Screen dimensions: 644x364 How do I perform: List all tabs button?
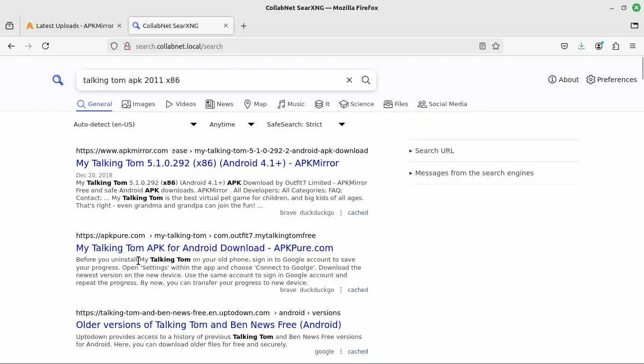635,26
